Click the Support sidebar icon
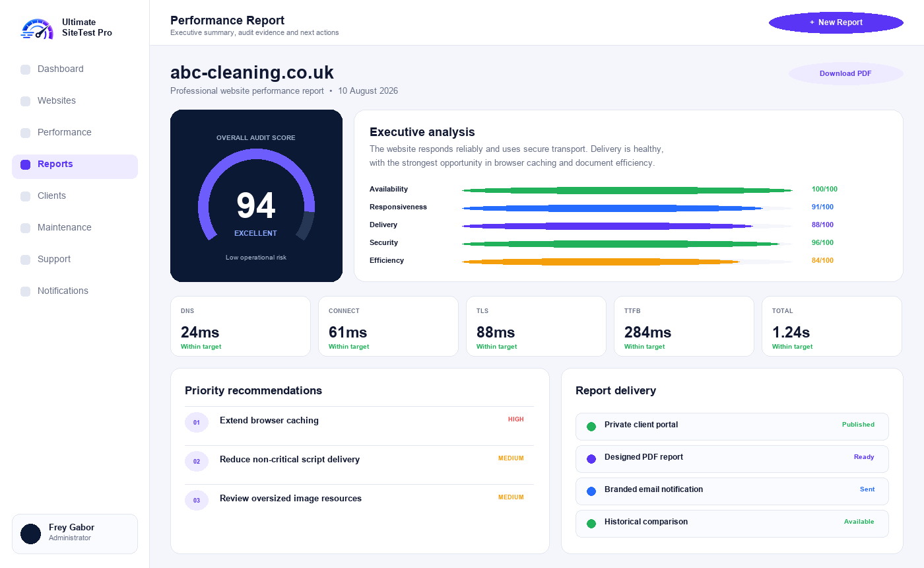 (x=25, y=260)
